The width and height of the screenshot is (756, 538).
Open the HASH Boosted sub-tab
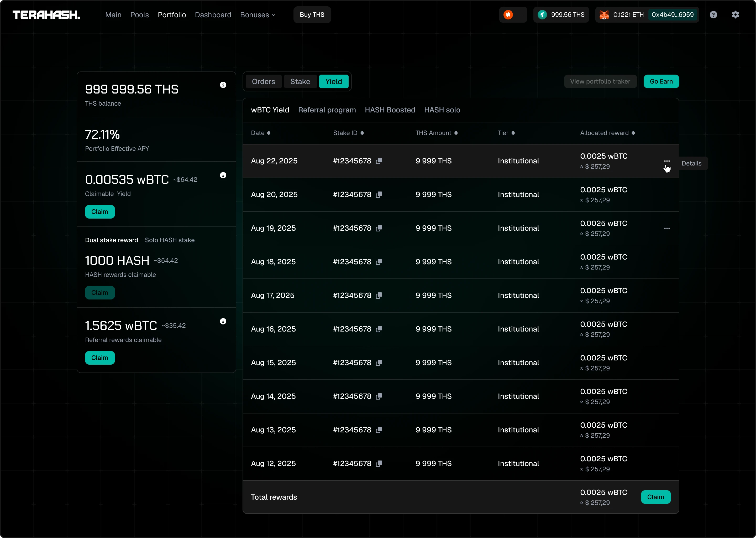pos(390,110)
